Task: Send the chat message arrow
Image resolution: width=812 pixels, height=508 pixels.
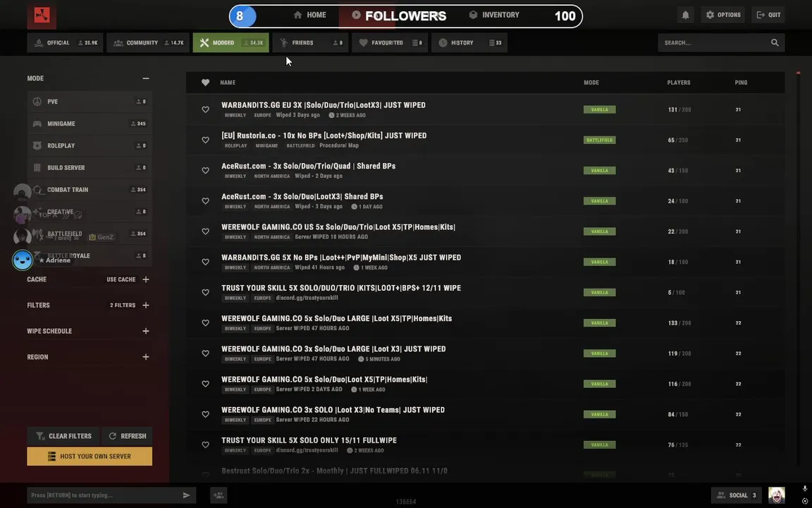Action: pyautogui.click(x=186, y=495)
